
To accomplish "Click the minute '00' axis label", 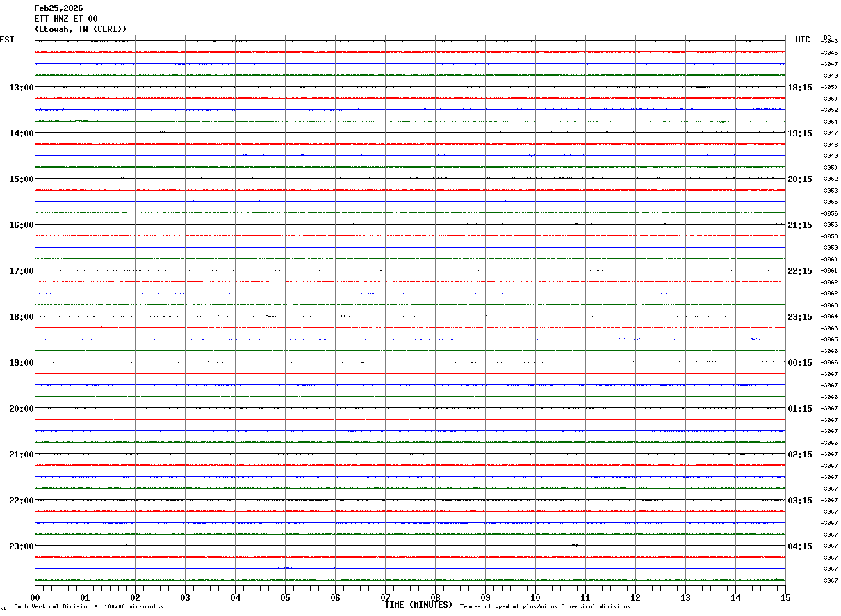I will click(35, 598).
